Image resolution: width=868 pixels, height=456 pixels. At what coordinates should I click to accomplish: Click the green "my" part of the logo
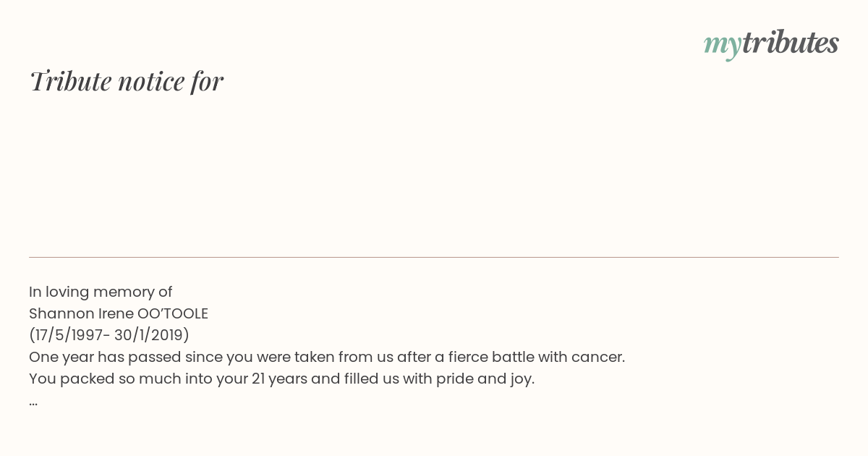(x=722, y=45)
